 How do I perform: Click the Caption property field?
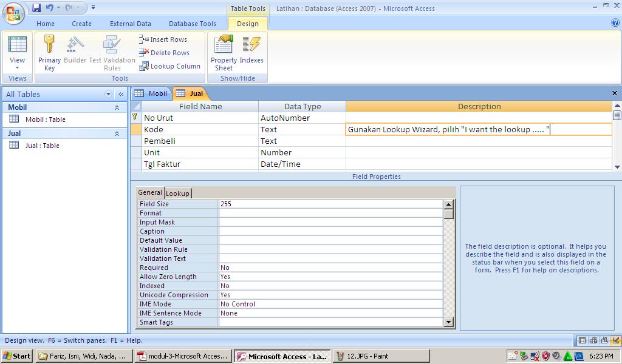pos(330,231)
